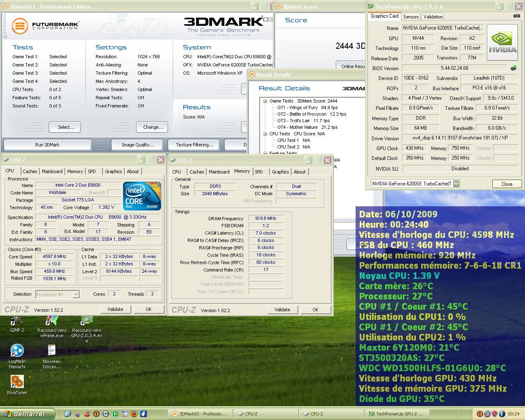Click Select... tests button
This screenshot has height=420, width=525.
coord(65,127)
